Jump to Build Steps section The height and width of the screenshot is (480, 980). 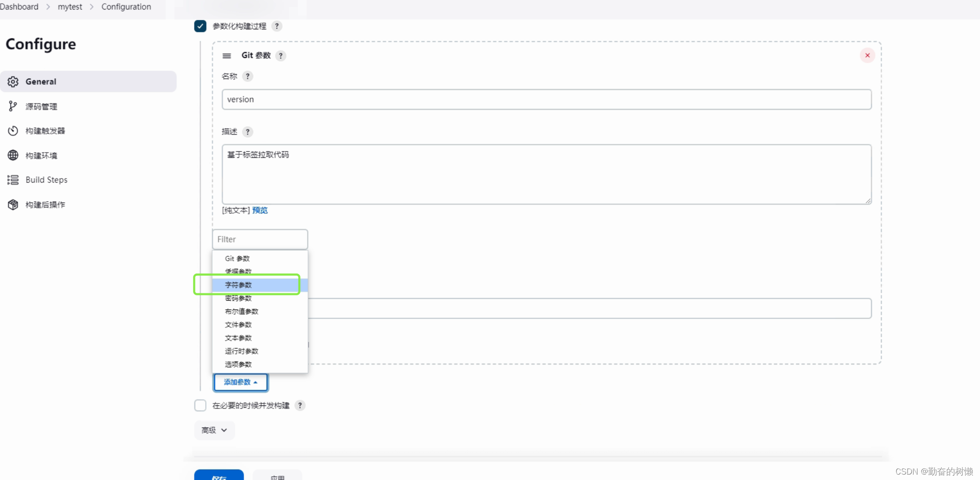pyautogui.click(x=89, y=180)
